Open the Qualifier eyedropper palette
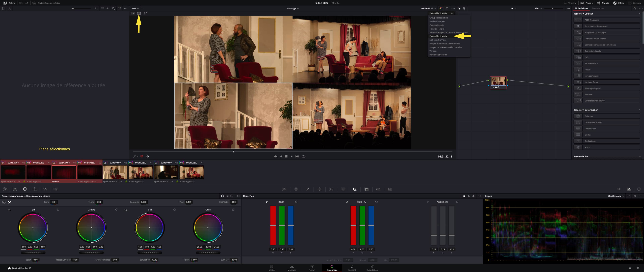 tap(308, 189)
